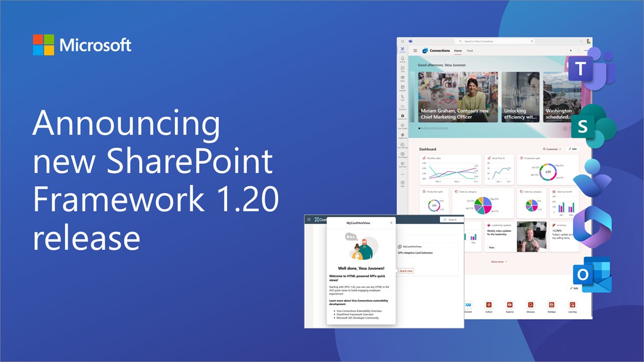
Task: Click the SPFx Adaptive Card Extension title
Action: [x=415, y=253]
